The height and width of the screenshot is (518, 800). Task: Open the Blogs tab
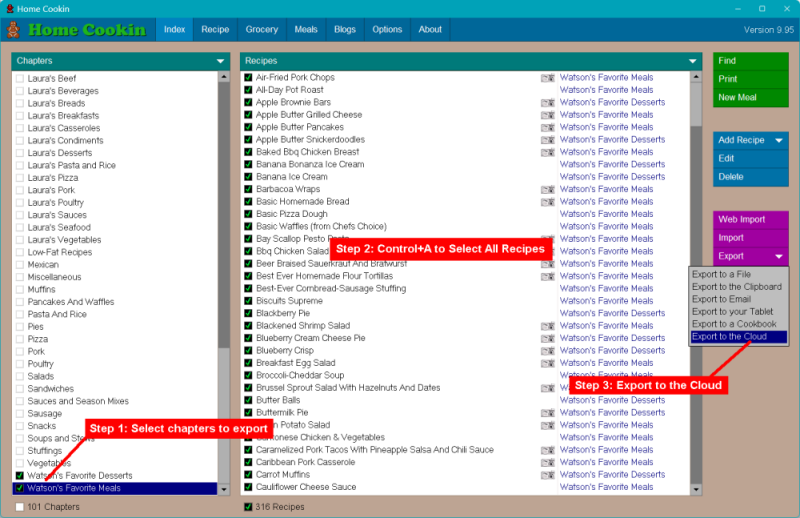[x=345, y=30]
